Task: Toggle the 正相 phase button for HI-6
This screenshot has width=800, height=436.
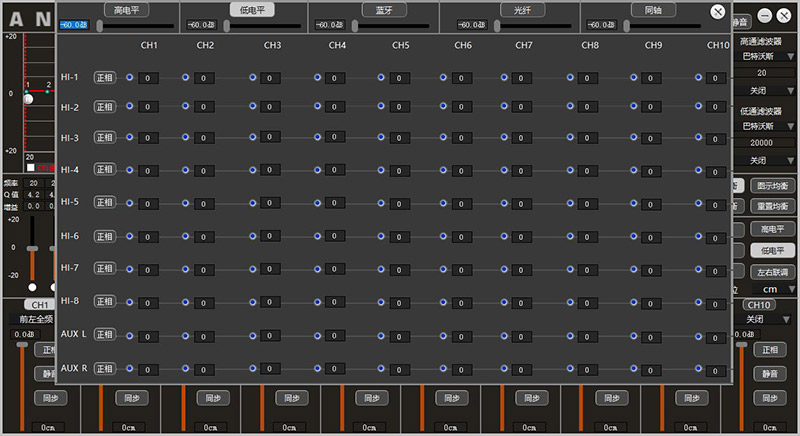Action: click(x=104, y=236)
